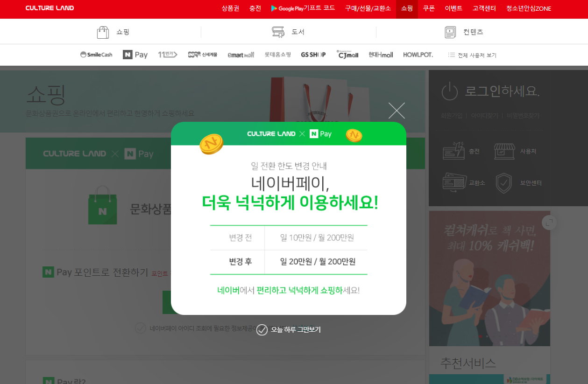588x384 pixels.
Task: Click the HOWLPOT logo
Action: pyautogui.click(x=418, y=55)
